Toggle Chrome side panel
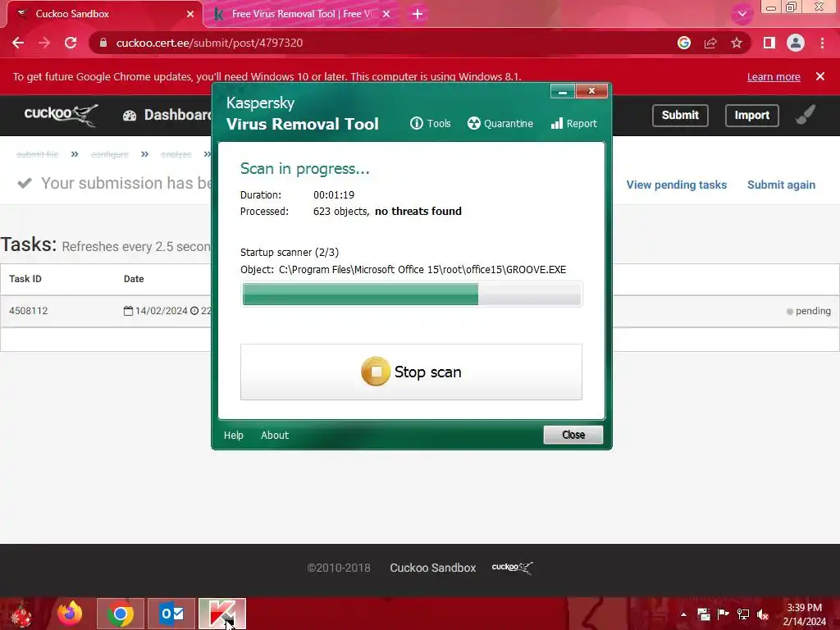This screenshot has width=840, height=630. tap(769, 43)
